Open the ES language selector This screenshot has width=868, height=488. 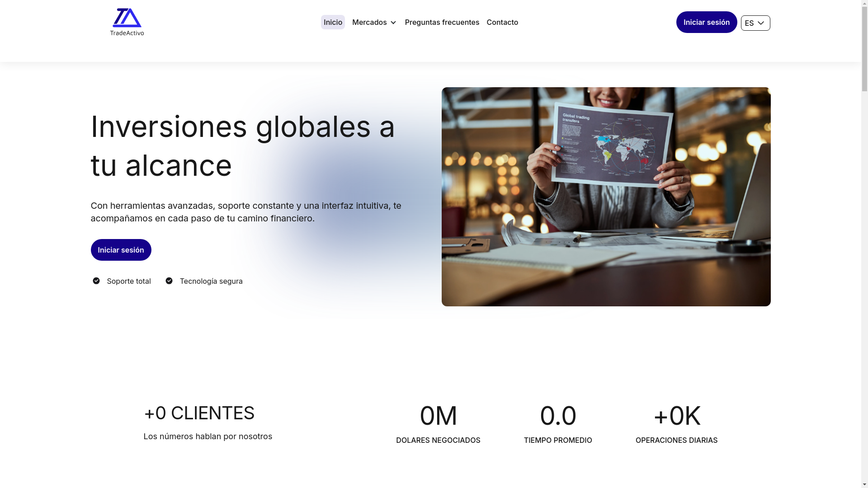click(x=755, y=23)
